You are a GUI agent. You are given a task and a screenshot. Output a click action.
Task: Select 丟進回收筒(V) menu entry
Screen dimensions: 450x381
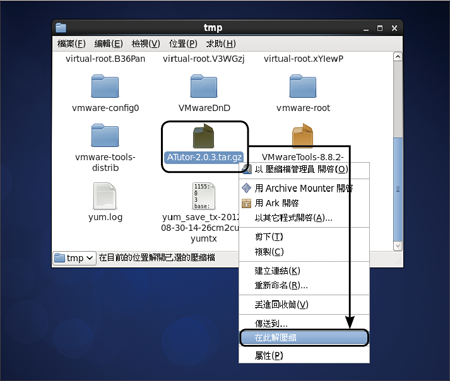click(304, 304)
